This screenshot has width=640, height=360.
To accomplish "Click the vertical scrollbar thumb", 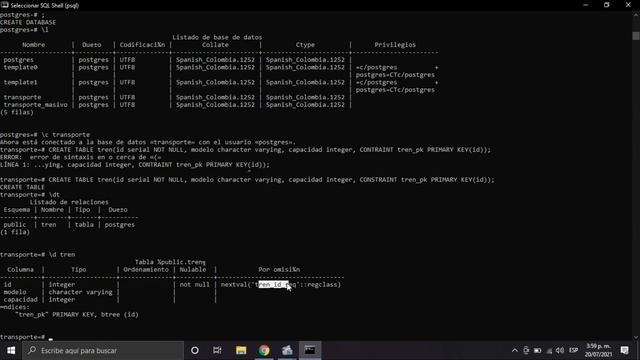I will coord(636,36).
